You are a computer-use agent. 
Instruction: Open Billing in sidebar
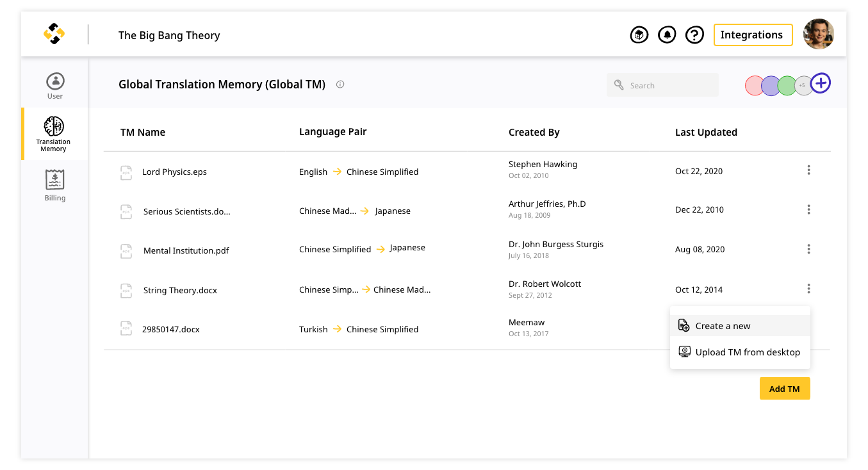click(x=55, y=186)
